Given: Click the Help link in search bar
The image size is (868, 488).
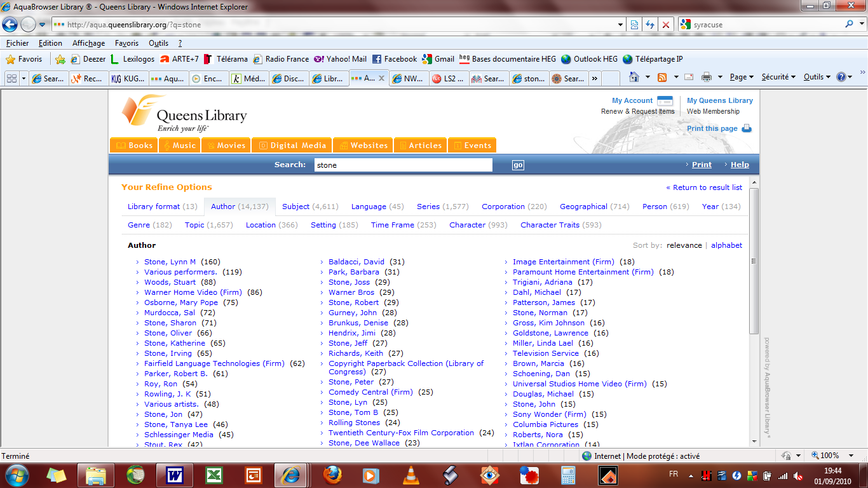Looking at the screenshot, I should (740, 165).
